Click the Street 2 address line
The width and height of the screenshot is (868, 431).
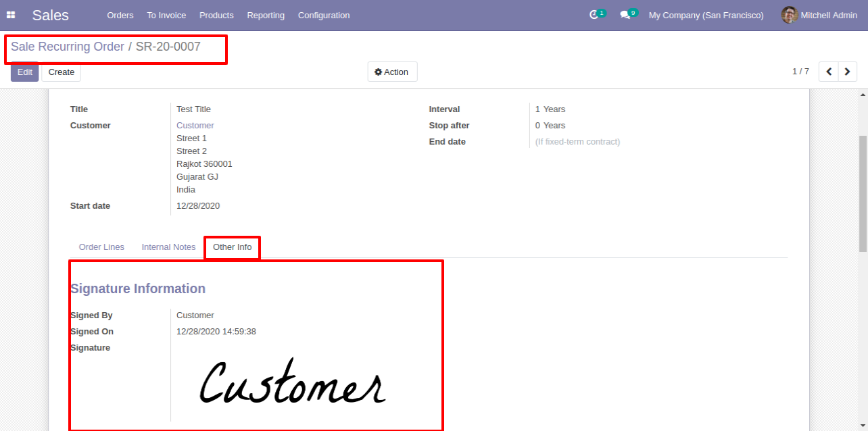192,151
